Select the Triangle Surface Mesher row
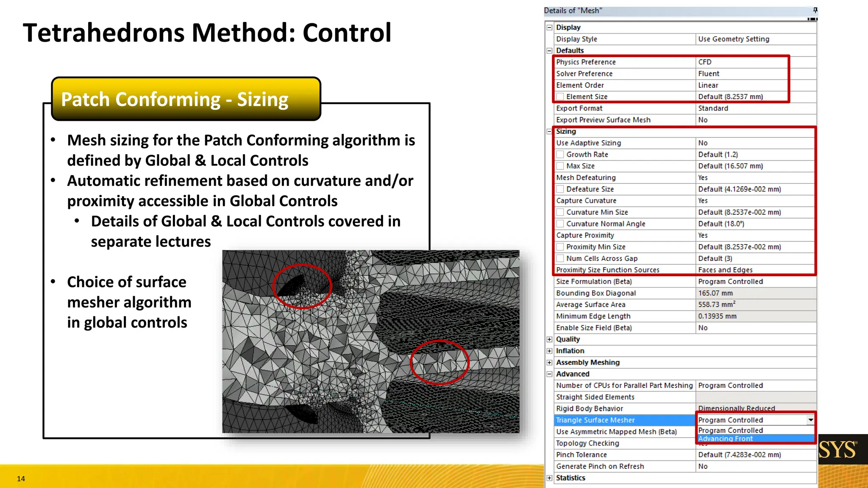Image resolution: width=868 pixels, height=488 pixels. pyautogui.click(x=625, y=420)
